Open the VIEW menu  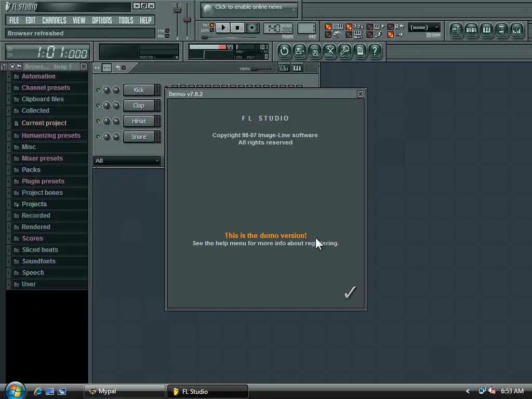(79, 20)
